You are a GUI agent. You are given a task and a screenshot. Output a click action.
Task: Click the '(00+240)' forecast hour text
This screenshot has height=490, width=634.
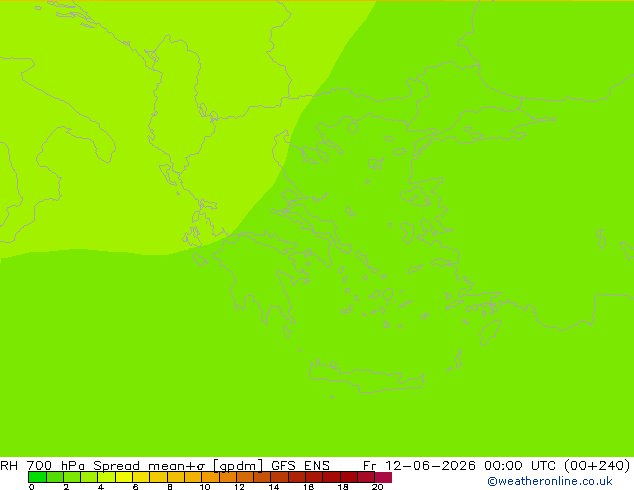(598, 465)
